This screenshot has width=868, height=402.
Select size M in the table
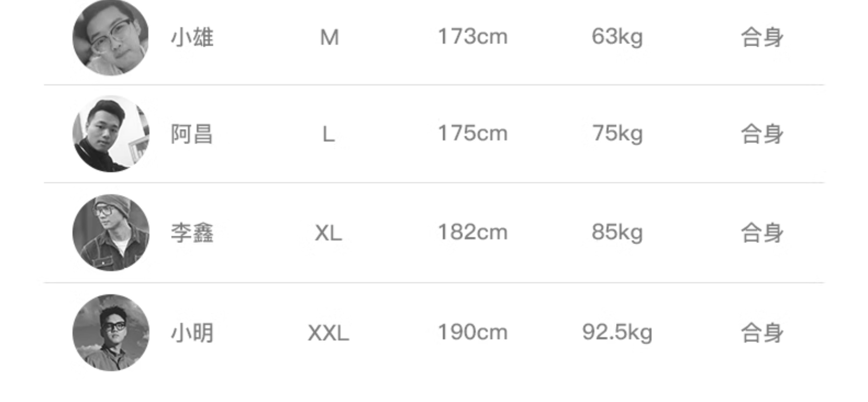coord(329,37)
